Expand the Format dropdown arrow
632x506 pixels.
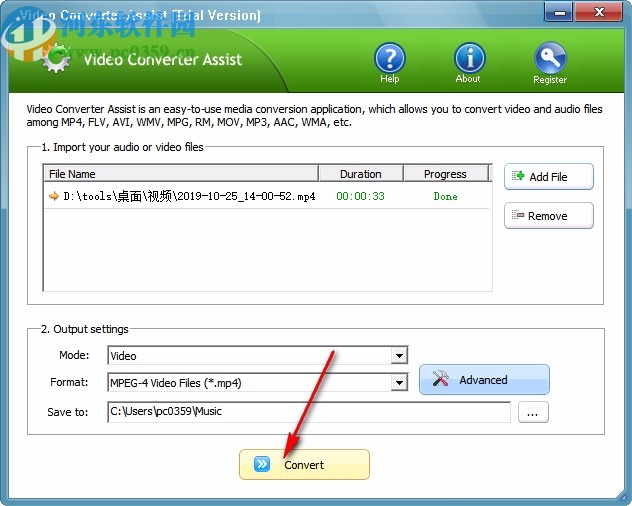pos(399,382)
